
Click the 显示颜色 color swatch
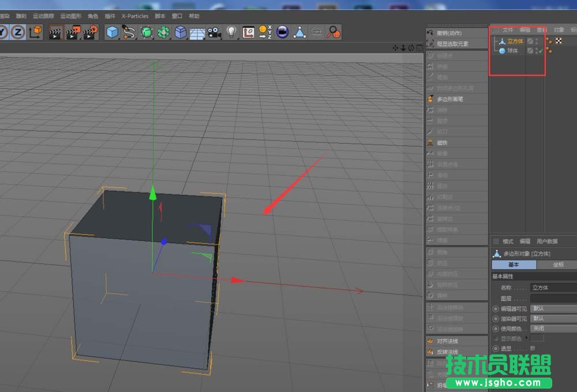tap(536, 338)
